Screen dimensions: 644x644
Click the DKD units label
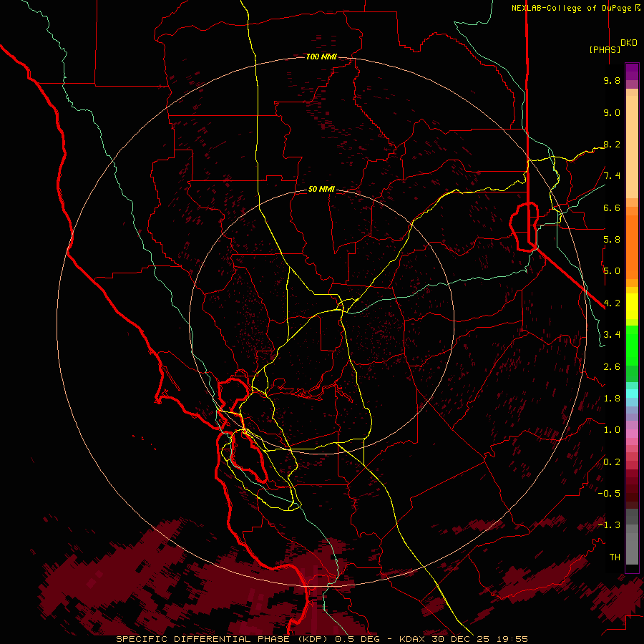(x=629, y=43)
